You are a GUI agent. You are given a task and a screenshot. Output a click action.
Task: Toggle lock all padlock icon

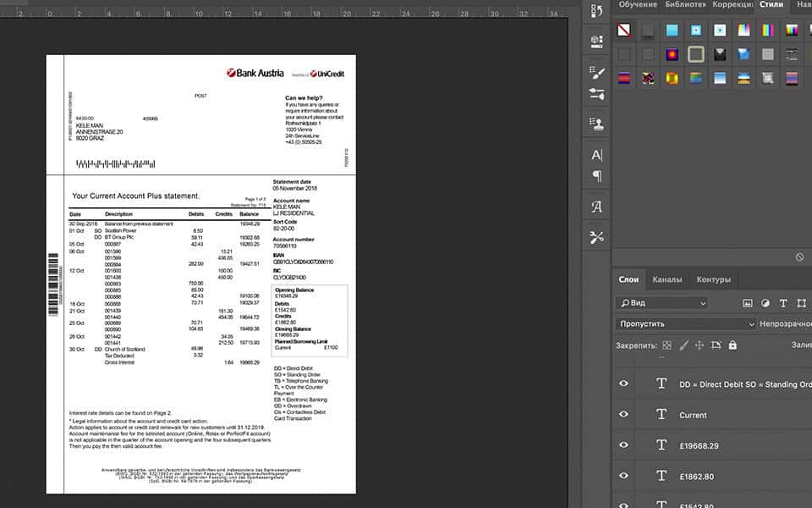click(732, 345)
